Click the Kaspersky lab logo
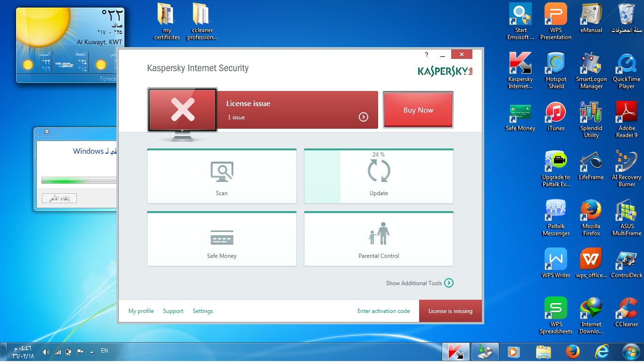The width and height of the screenshot is (644, 362). [445, 71]
